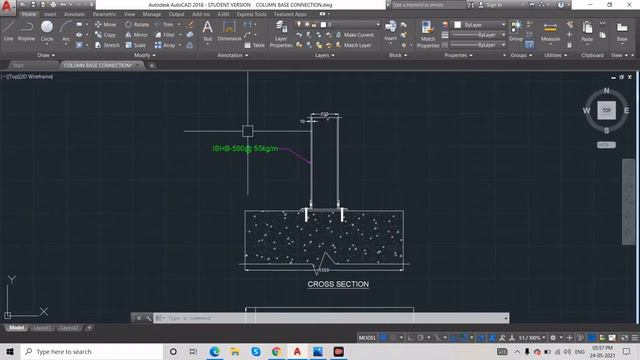640x360 pixels.
Task: Click the Move tool
Action: click(x=106, y=24)
